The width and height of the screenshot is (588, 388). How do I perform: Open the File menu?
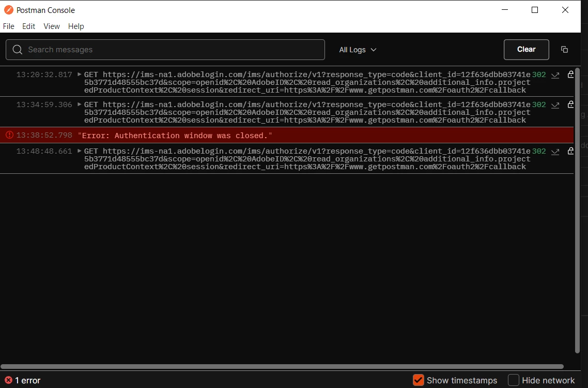9,26
